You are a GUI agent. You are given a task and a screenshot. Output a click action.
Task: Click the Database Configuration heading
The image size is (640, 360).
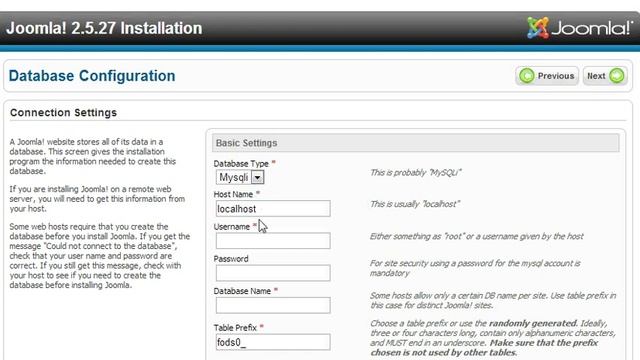tap(92, 76)
